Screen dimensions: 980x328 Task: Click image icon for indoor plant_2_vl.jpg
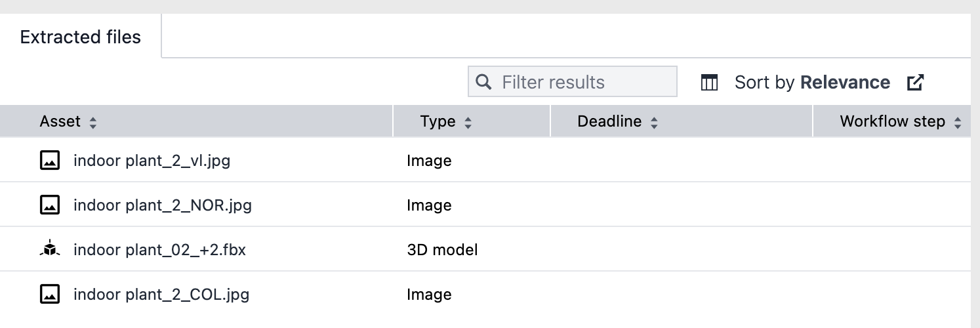pos(50,160)
